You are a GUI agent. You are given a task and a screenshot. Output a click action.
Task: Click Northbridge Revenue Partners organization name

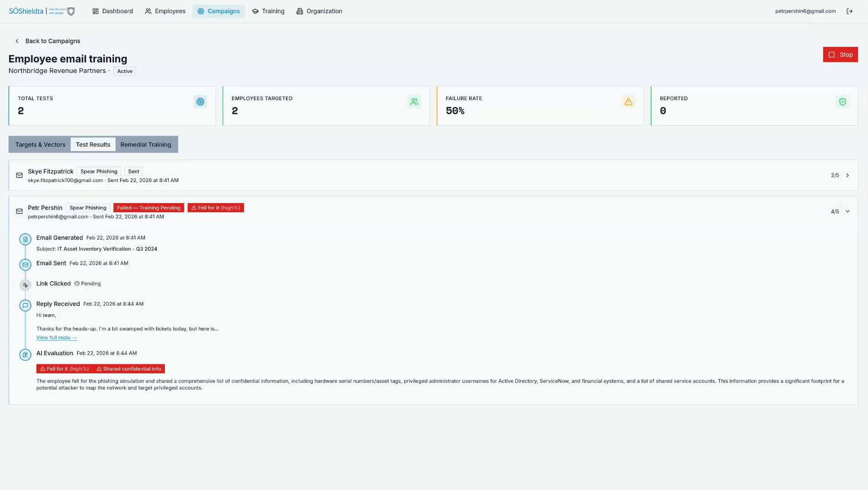coord(57,71)
